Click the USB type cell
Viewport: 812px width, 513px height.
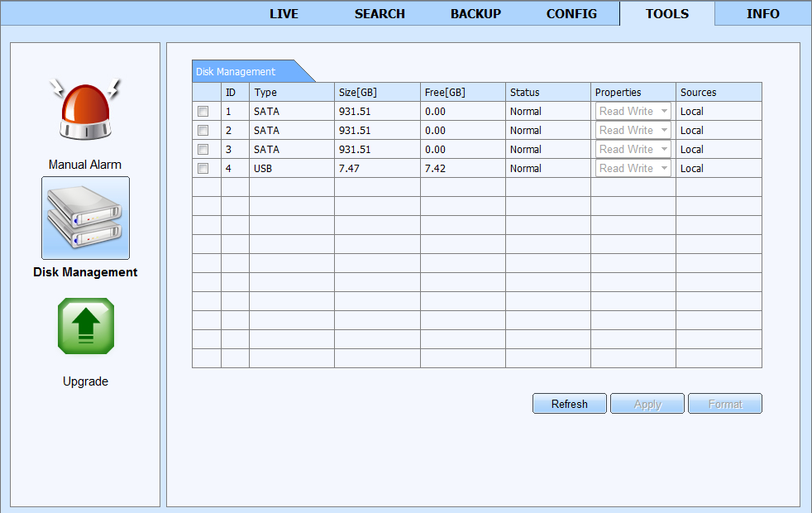(292, 169)
